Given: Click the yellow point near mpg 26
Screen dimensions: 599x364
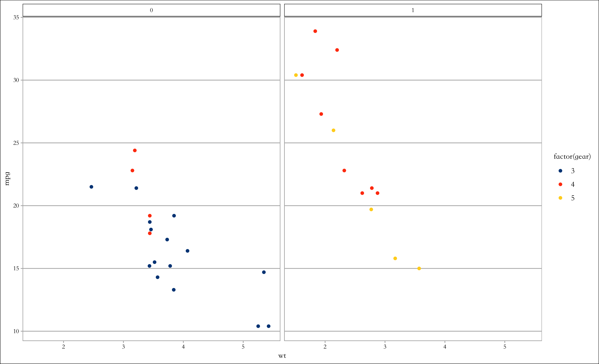Looking at the screenshot, I should 334,130.
